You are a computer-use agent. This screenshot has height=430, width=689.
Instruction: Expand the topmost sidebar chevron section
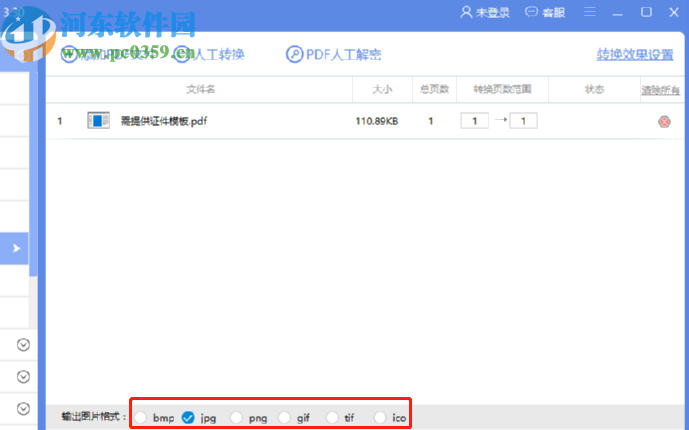(23, 345)
